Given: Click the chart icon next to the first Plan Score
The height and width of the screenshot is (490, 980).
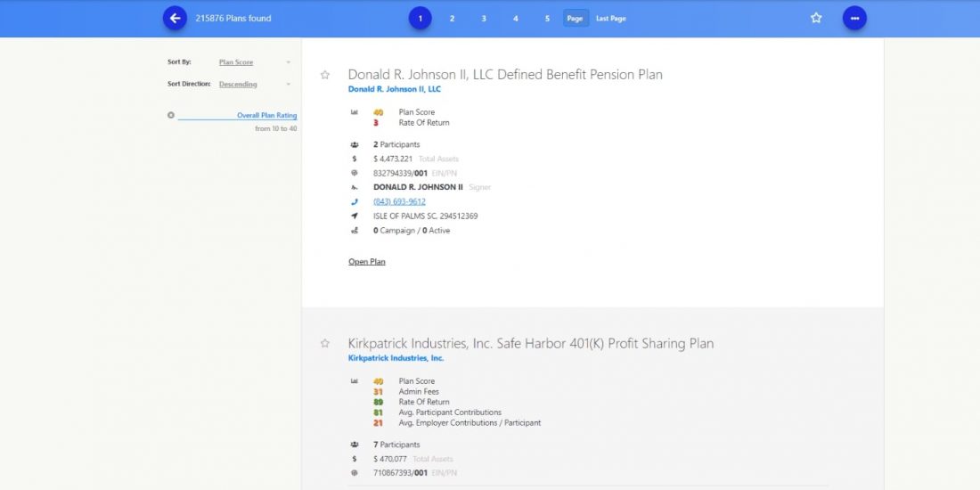Looking at the screenshot, I should (x=355, y=112).
